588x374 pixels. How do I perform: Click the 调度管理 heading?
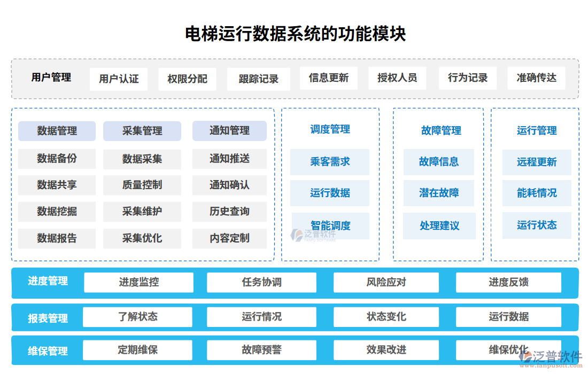point(330,129)
